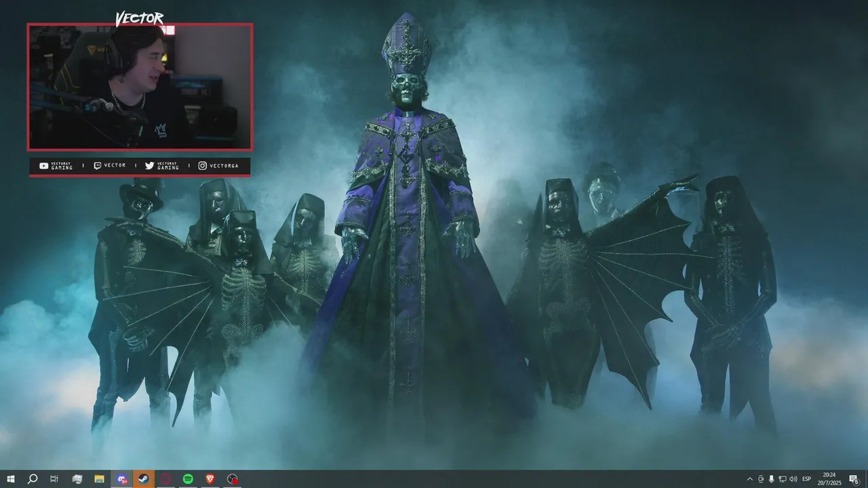Expand hidden system tray icons
Screen dimensions: 868x488
pos(749,479)
